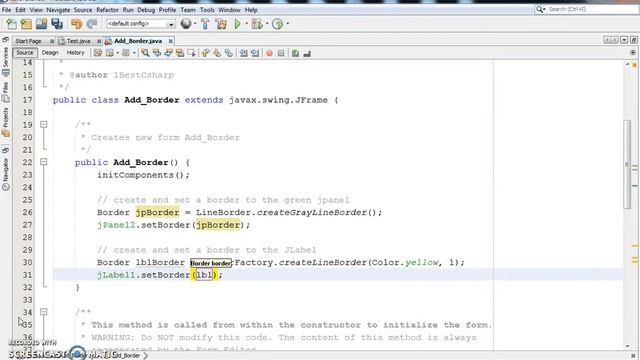Select the Add_Border.java tab

click(138, 41)
